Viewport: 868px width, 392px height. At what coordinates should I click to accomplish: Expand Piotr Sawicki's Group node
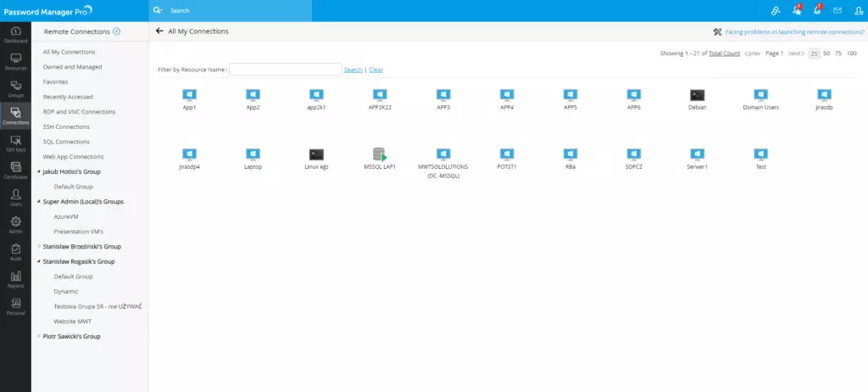click(39, 336)
